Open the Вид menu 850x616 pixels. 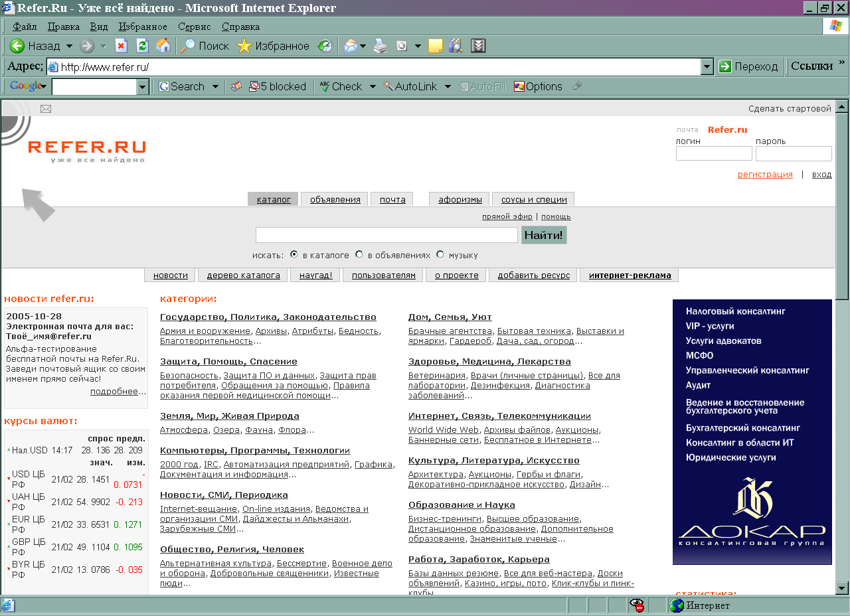point(99,27)
